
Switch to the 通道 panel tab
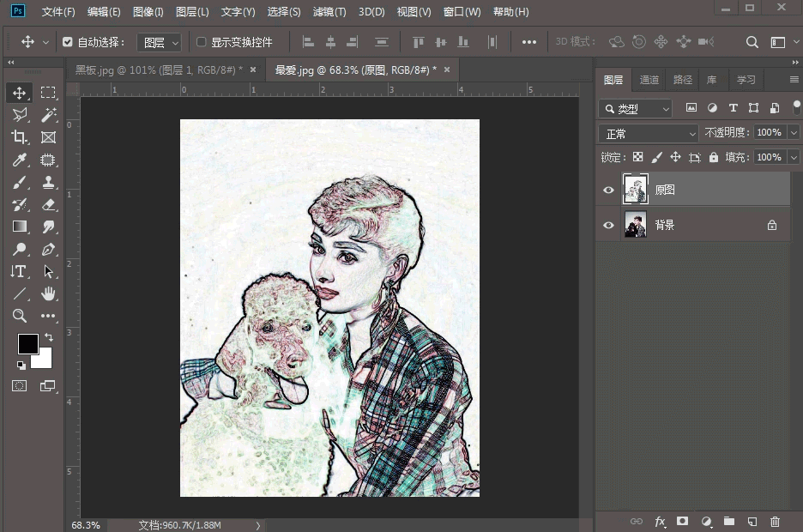pyautogui.click(x=649, y=80)
